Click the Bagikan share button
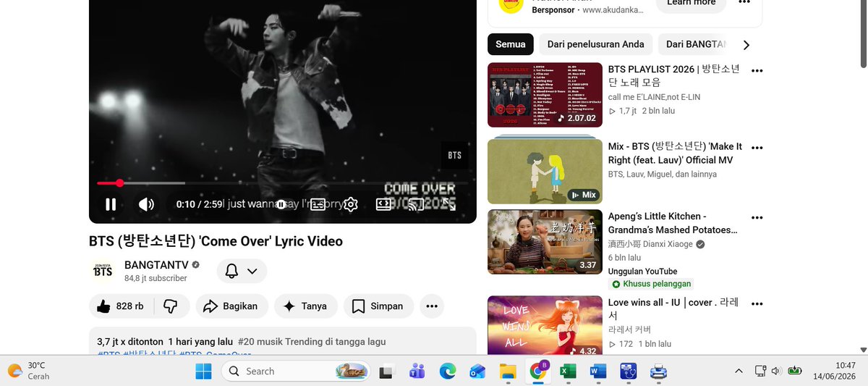868x386 pixels. (231, 306)
